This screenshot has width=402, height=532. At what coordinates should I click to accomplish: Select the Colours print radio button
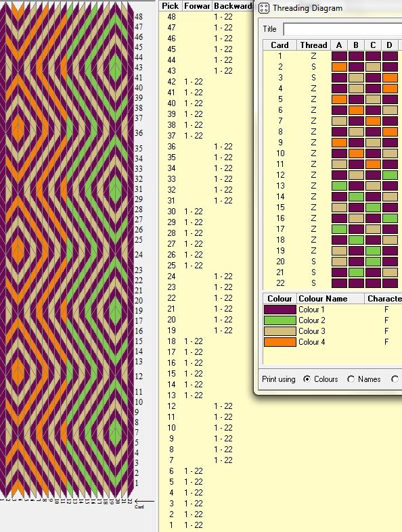point(307,379)
